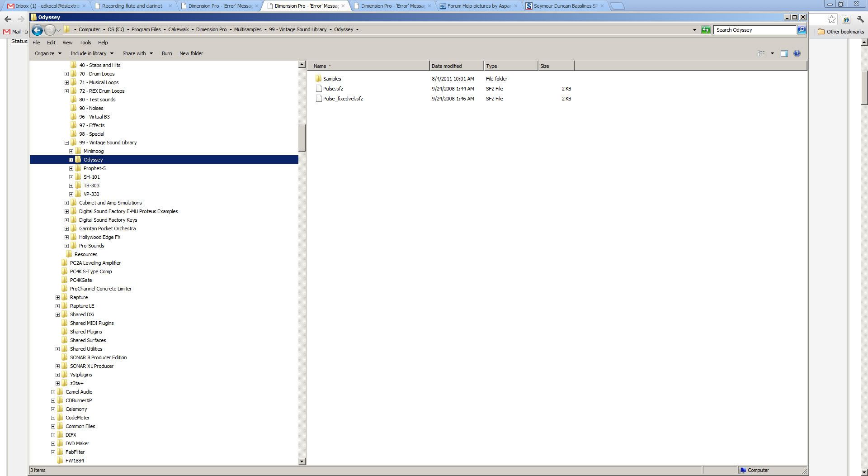Click the Burn button
The image size is (868, 476).
(x=167, y=53)
